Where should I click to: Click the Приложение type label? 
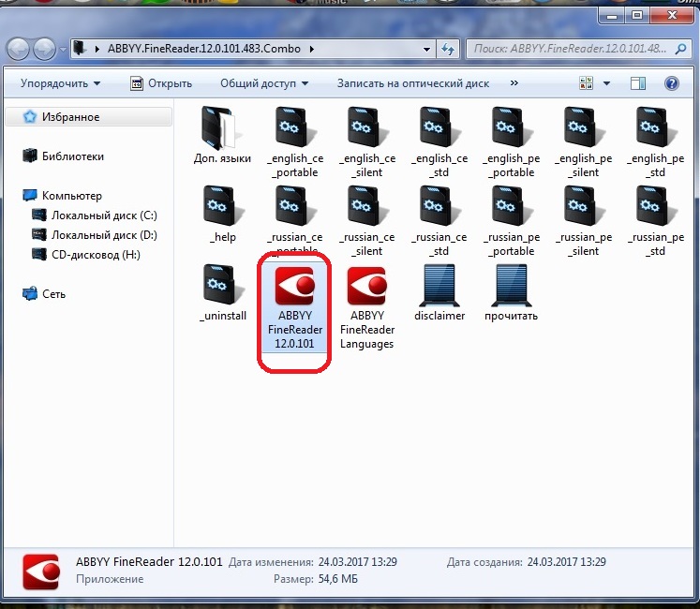click(x=110, y=579)
